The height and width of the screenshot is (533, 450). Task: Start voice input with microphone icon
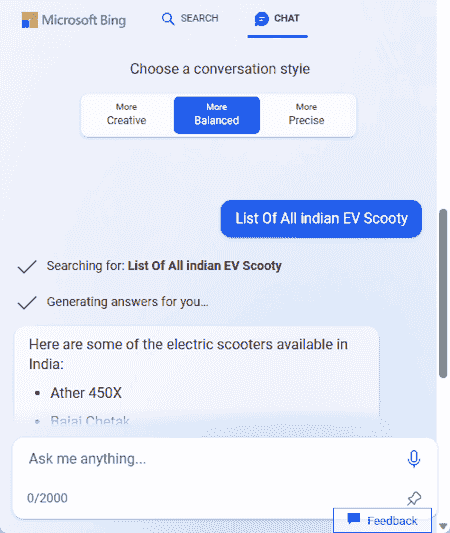(414, 459)
